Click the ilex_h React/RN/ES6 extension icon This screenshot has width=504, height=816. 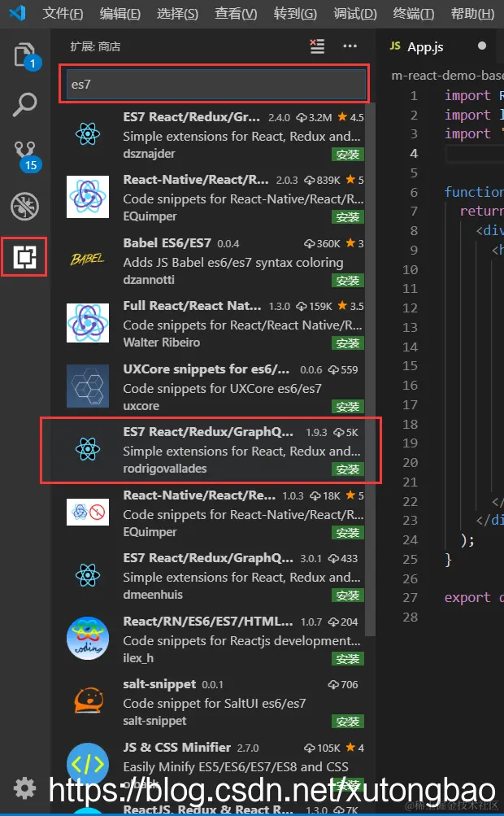pos(87,639)
